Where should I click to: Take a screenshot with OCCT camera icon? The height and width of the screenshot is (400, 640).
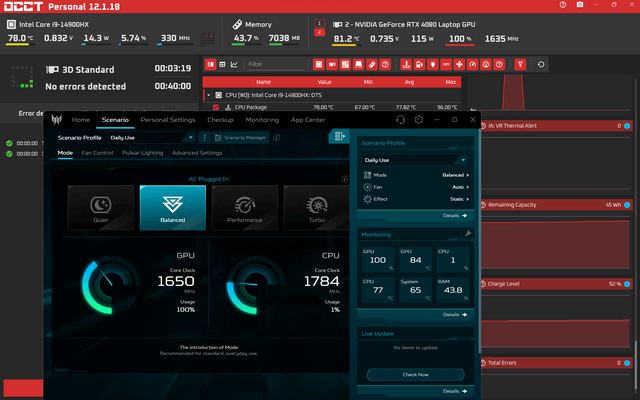tap(580, 5)
